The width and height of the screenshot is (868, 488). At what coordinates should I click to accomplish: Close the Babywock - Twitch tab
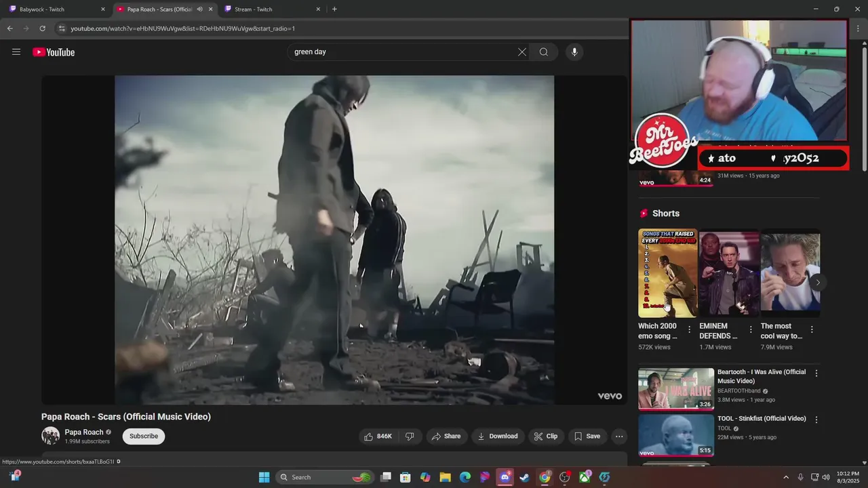pyautogui.click(x=103, y=9)
